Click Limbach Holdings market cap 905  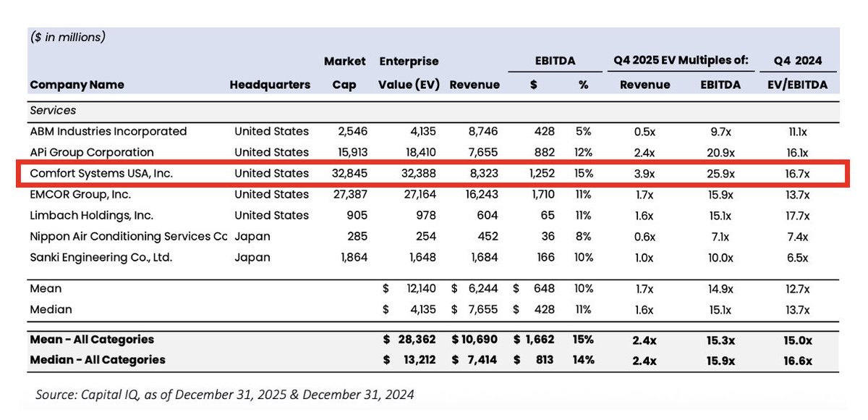pyautogui.click(x=357, y=216)
